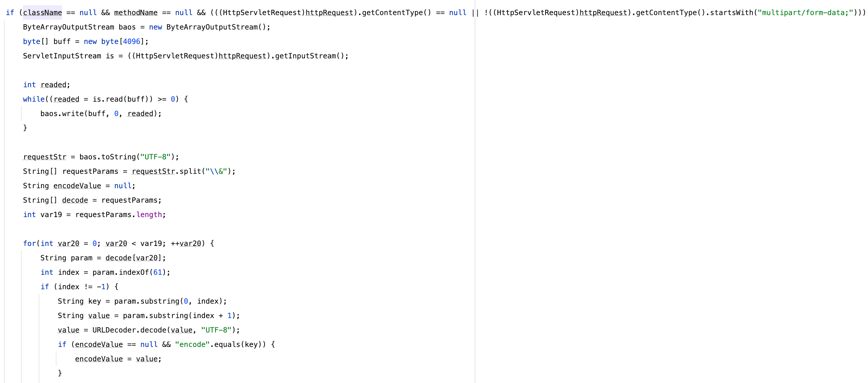Click the key variable declaration
Viewport: 868px width, 383px height.
(x=94, y=301)
